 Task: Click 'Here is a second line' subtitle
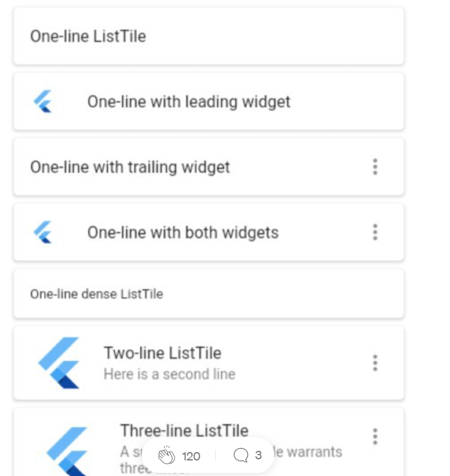coord(169,374)
